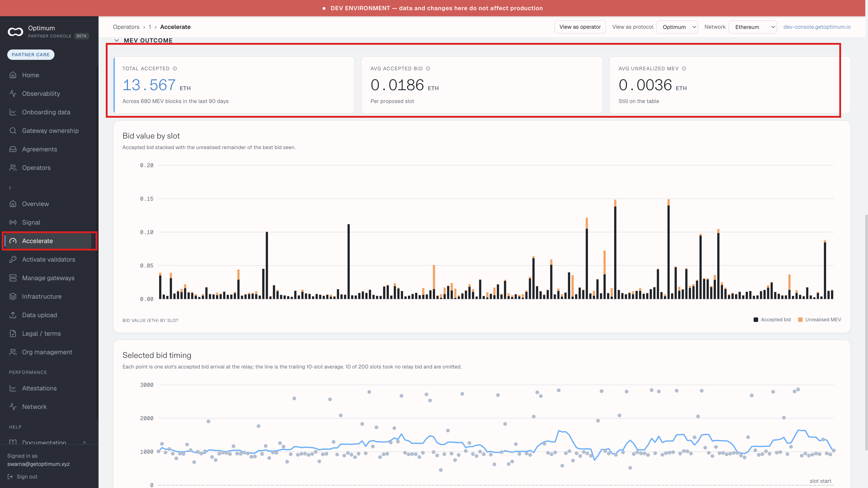This screenshot has height=488, width=868.
Task: Toggle Accepted bid legend swatch
Action: [x=756, y=320]
